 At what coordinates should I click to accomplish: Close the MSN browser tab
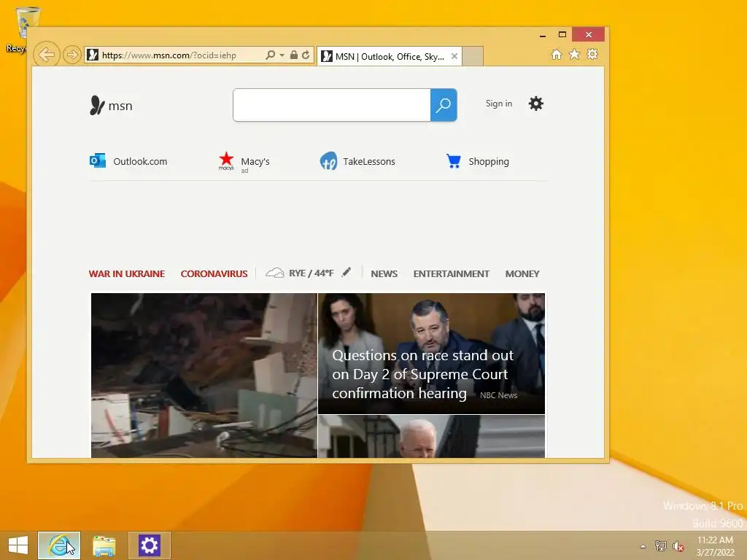pos(454,56)
